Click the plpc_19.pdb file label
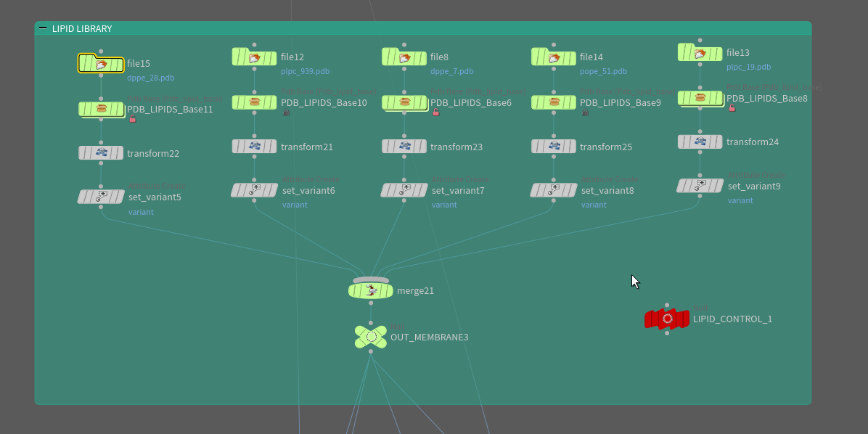The width and height of the screenshot is (868, 434). click(748, 67)
